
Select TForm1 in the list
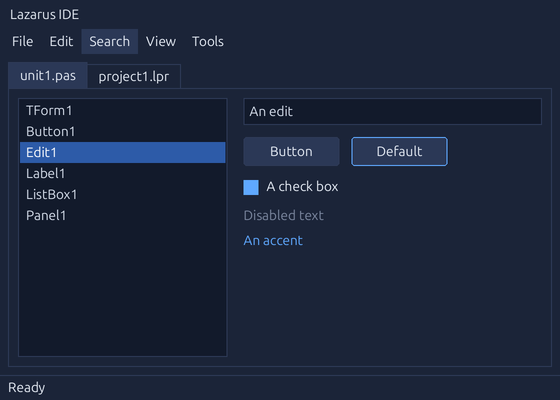(x=122, y=111)
